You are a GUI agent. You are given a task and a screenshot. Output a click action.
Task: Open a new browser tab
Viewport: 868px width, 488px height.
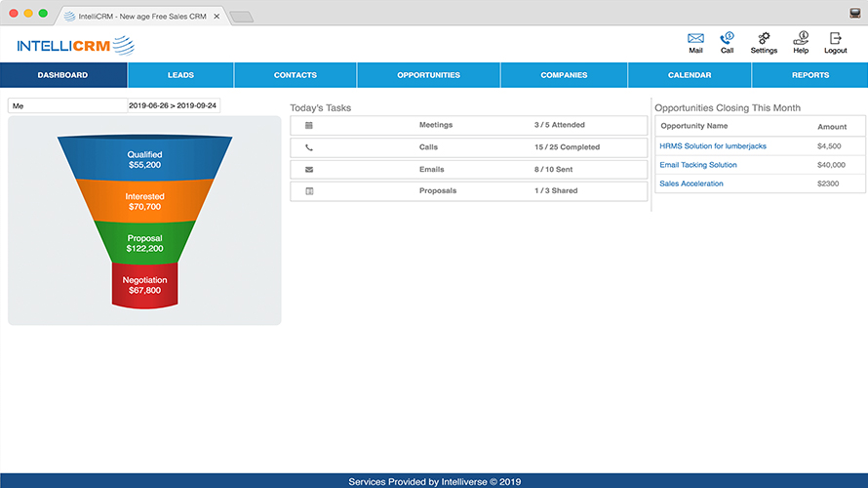tap(242, 18)
